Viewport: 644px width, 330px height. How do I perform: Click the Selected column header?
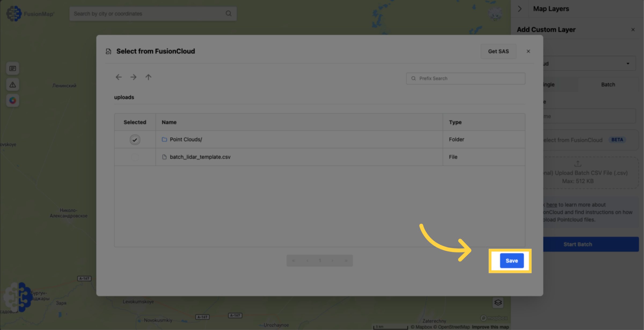point(135,122)
